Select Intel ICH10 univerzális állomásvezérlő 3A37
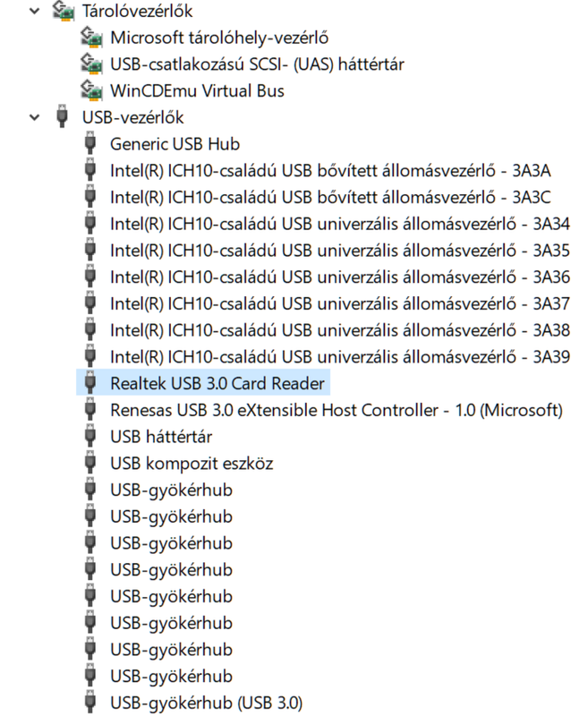The width and height of the screenshot is (588, 716). click(340, 303)
